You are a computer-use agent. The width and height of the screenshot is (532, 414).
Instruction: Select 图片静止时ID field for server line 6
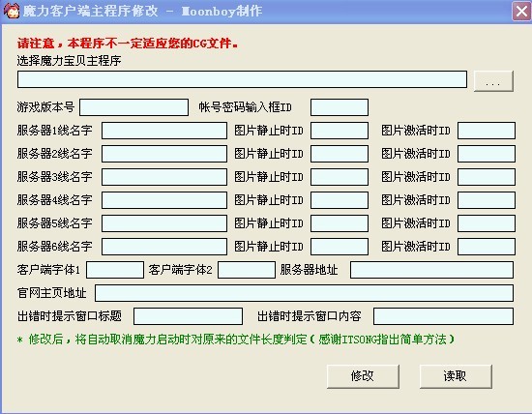340,247
